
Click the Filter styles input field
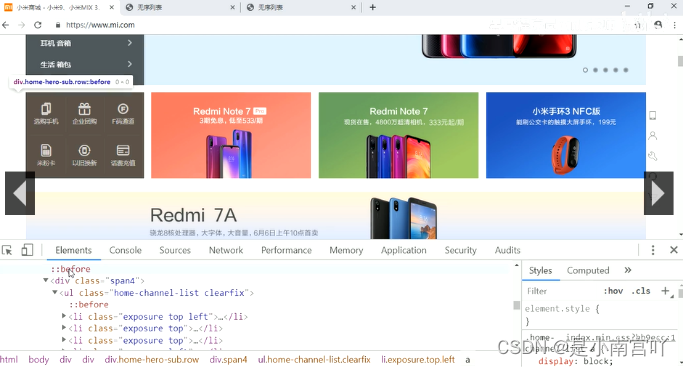pyautogui.click(x=561, y=291)
